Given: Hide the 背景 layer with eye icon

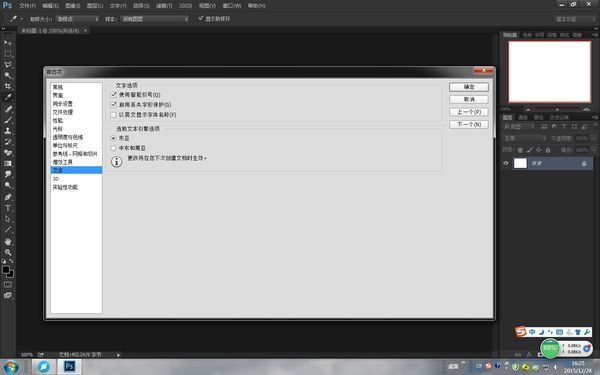Looking at the screenshot, I should click(x=506, y=163).
